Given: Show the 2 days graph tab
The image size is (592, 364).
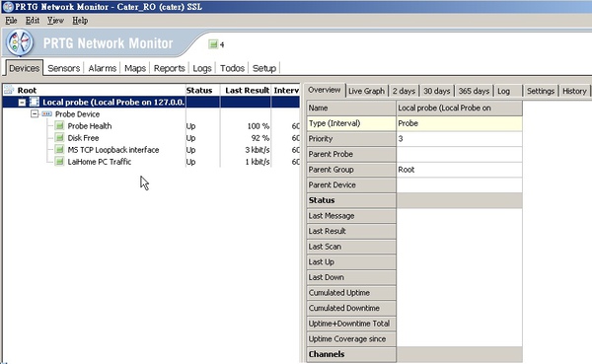Looking at the screenshot, I should click(404, 91).
